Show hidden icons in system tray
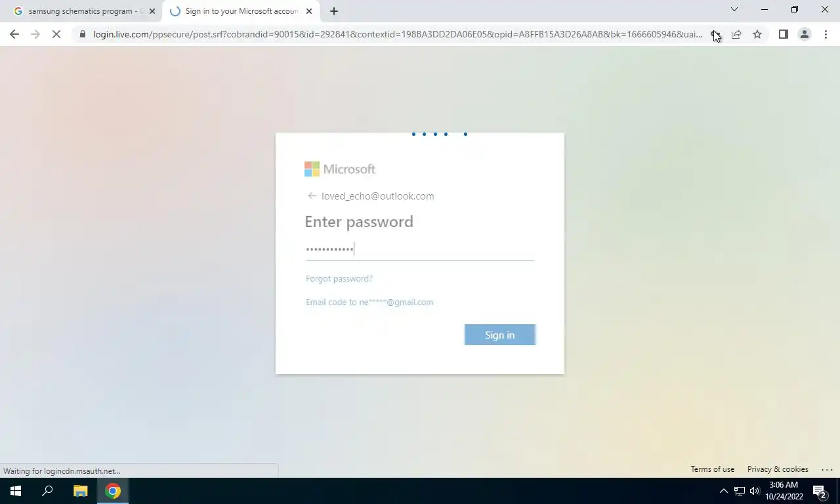 (723, 491)
